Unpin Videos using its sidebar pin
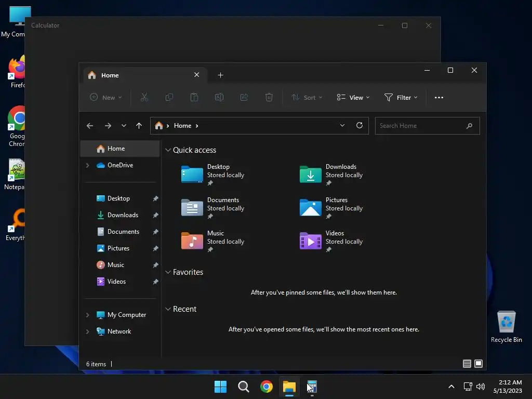Viewport: 532px width, 399px height. click(x=155, y=282)
